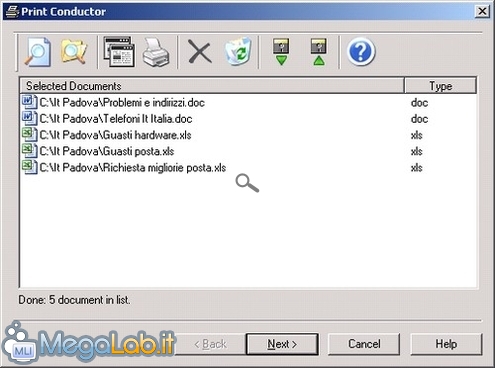The width and height of the screenshot is (495, 368).
Task: Click the load list up-arrow icon
Action: click(x=319, y=51)
